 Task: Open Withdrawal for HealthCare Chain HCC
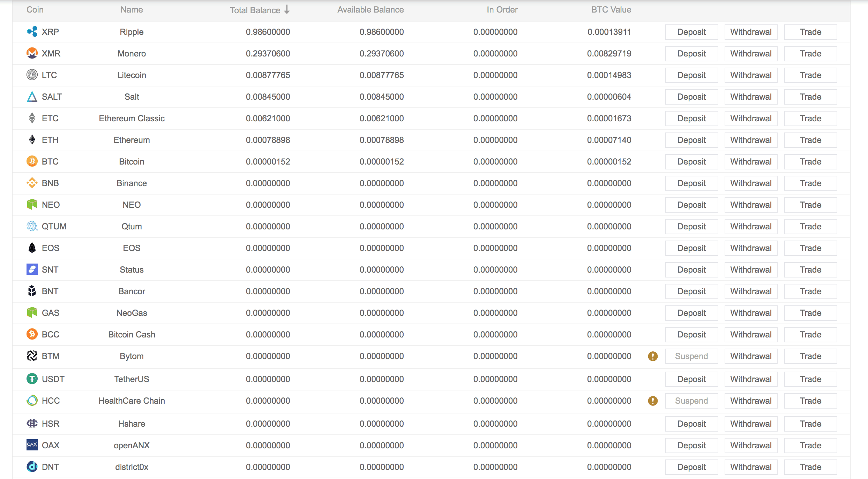[x=751, y=401]
